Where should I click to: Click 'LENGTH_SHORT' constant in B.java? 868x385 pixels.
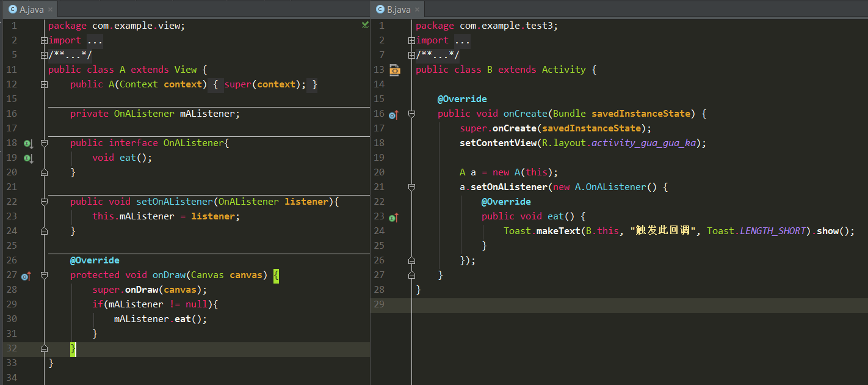[773, 231]
